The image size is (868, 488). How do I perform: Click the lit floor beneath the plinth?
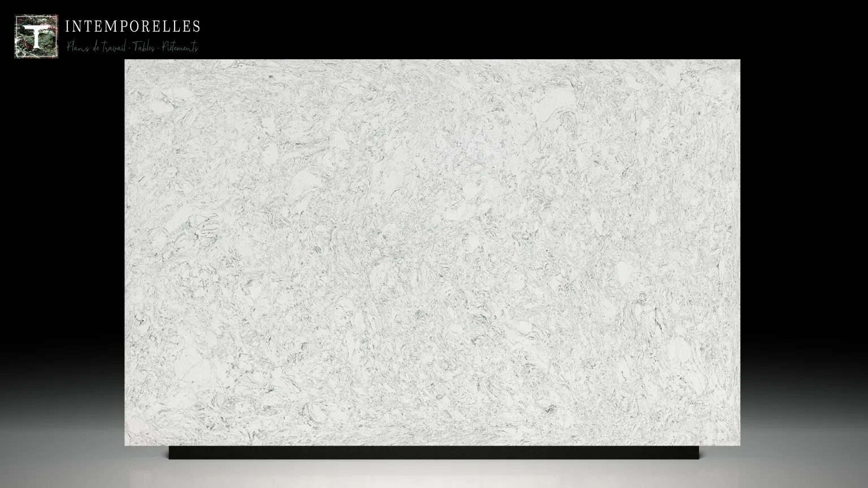[x=433, y=473]
